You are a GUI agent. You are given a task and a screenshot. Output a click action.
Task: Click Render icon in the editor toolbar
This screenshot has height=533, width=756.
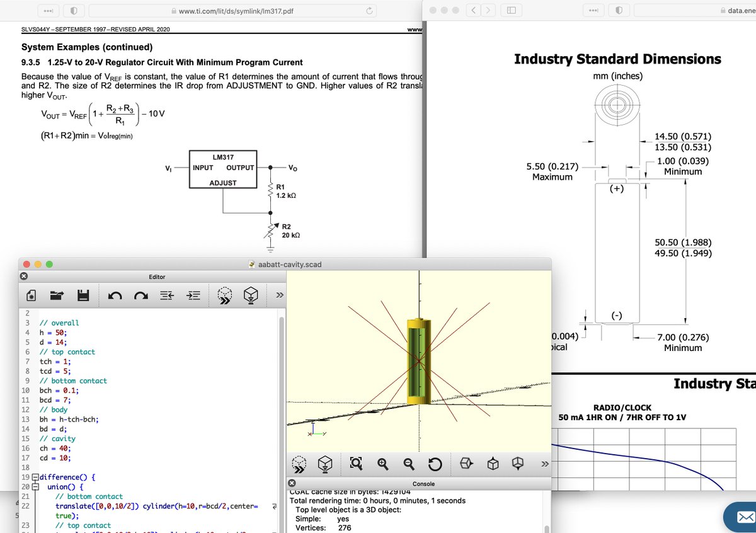pos(251,295)
